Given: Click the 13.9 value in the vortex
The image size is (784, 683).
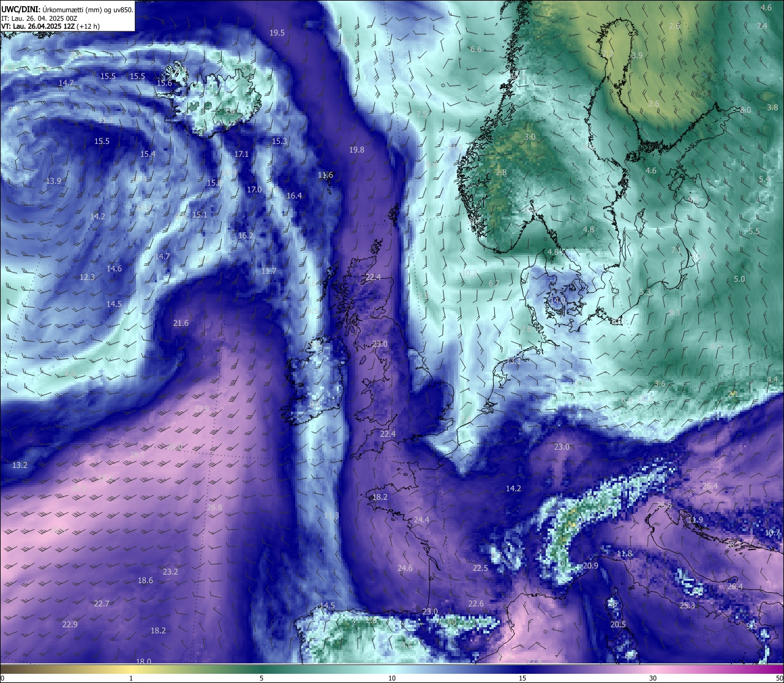Looking at the screenshot, I should [53, 181].
